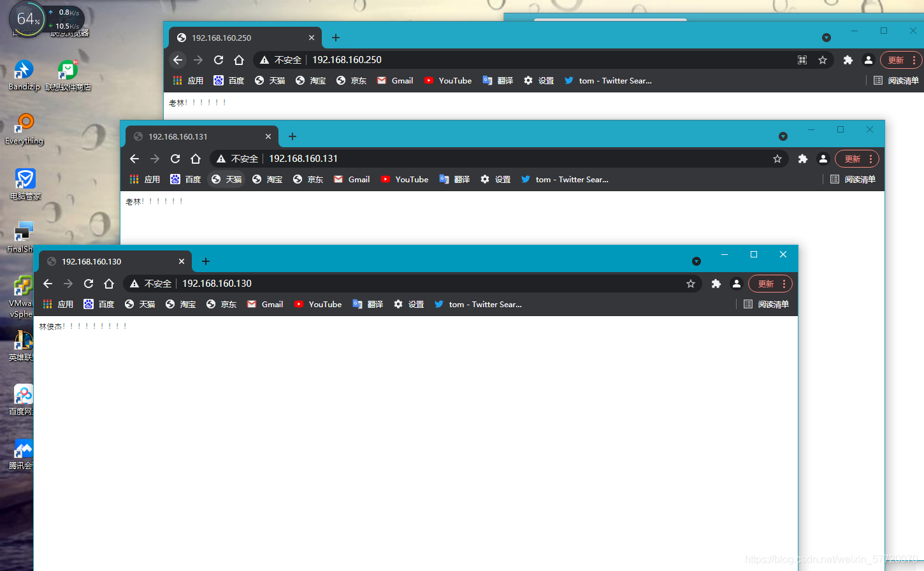Go back in the 192.168.160.250 window
924x571 pixels.
(178, 60)
